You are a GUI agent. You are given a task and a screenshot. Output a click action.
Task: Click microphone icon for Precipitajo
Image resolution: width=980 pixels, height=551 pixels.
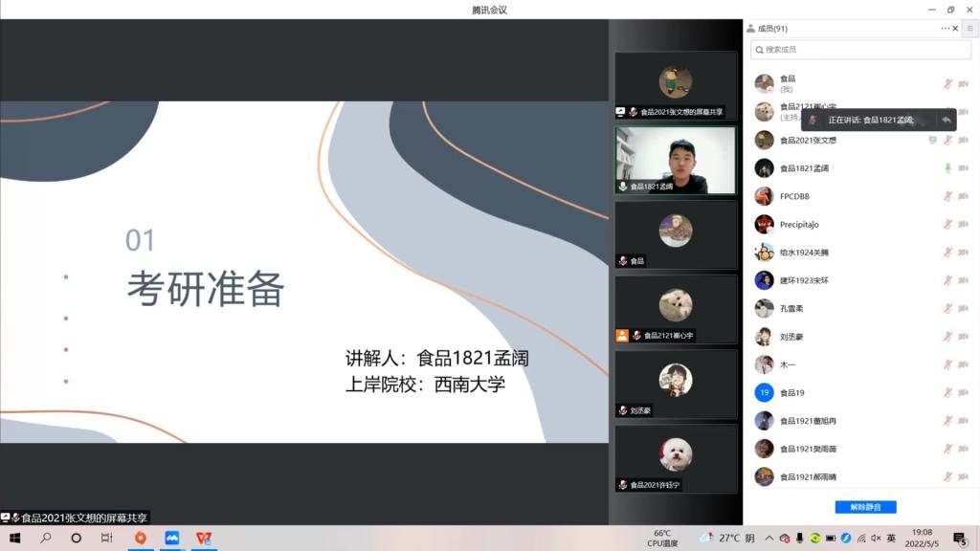point(948,224)
